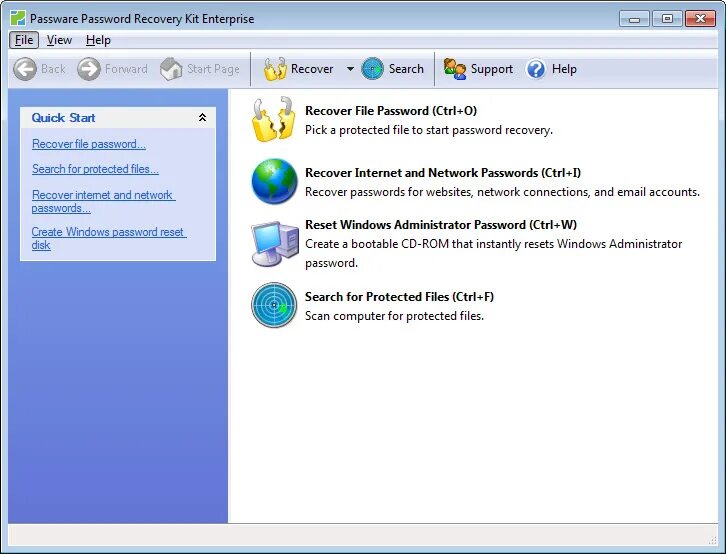Click 'Recover internet and network passwords...' link
Viewport: 726px width, 554px height.
pos(103,201)
